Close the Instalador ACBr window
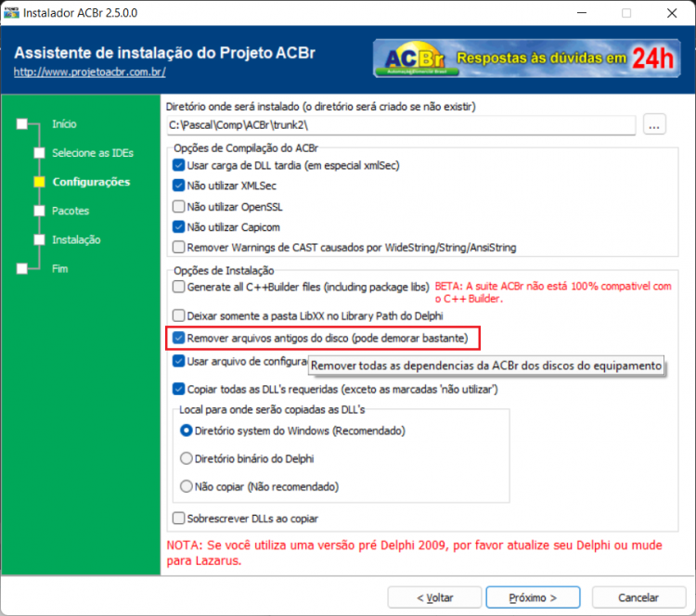This screenshot has height=616, width=696. pyautogui.click(x=672, y=13)
